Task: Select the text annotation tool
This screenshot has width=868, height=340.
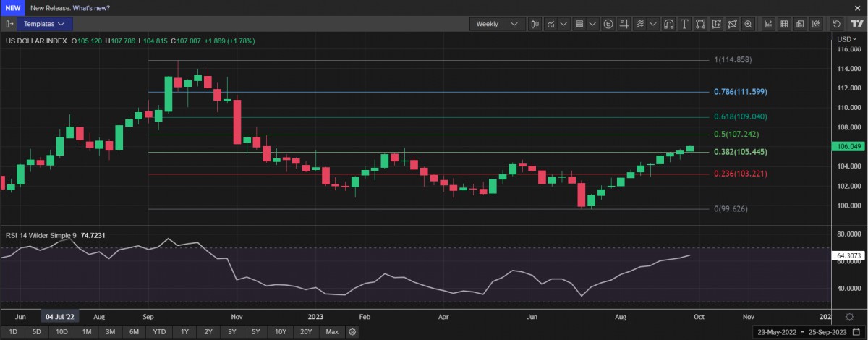Action: click(685, 24)
